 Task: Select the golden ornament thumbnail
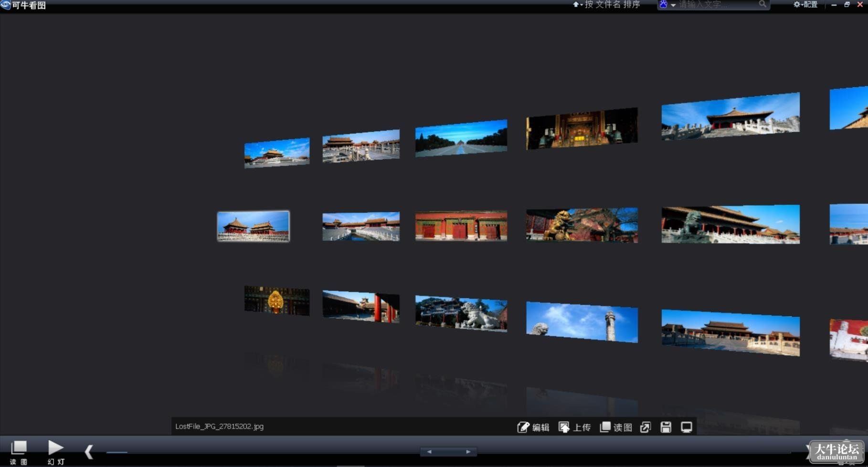coord(277,301)
